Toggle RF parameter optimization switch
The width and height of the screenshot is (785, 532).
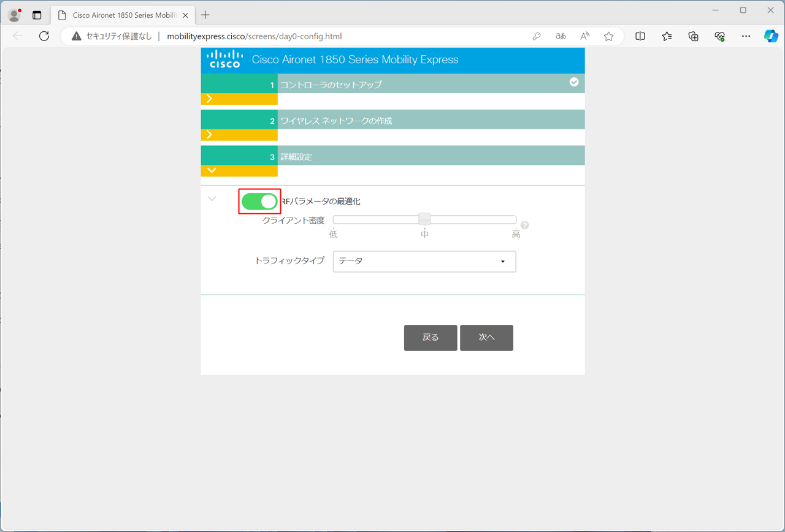point(259,201)
